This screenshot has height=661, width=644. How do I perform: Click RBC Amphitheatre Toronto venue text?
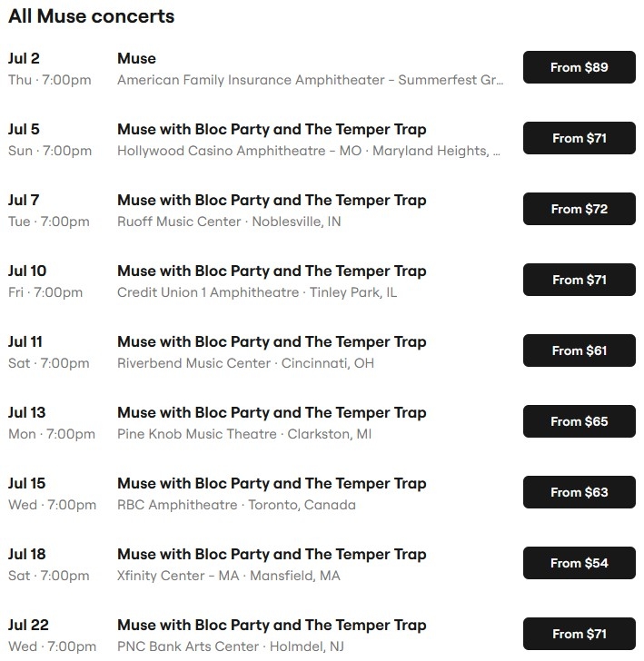click(x=236, y=505)
